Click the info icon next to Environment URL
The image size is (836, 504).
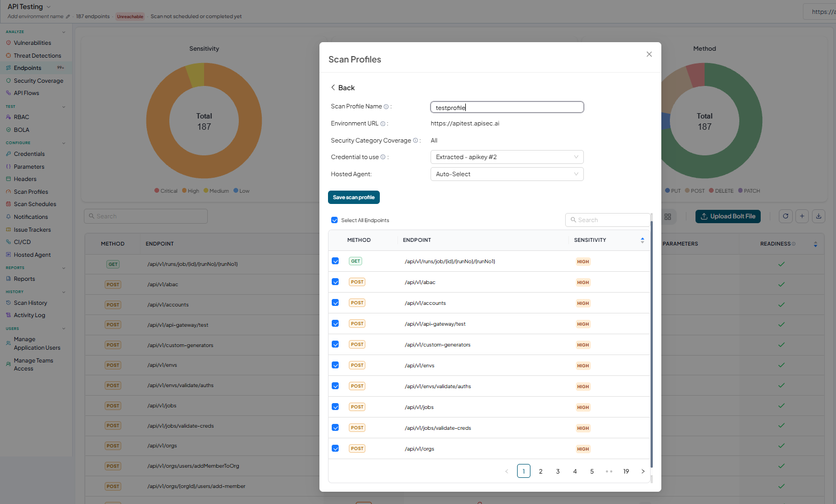(383, 124)
